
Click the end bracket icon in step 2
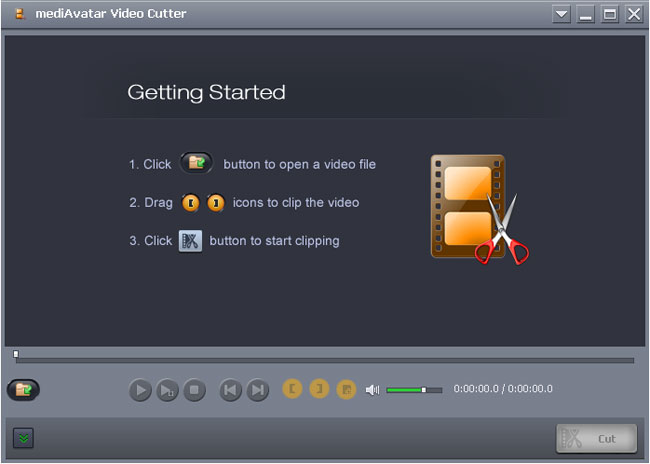point(216,203)
